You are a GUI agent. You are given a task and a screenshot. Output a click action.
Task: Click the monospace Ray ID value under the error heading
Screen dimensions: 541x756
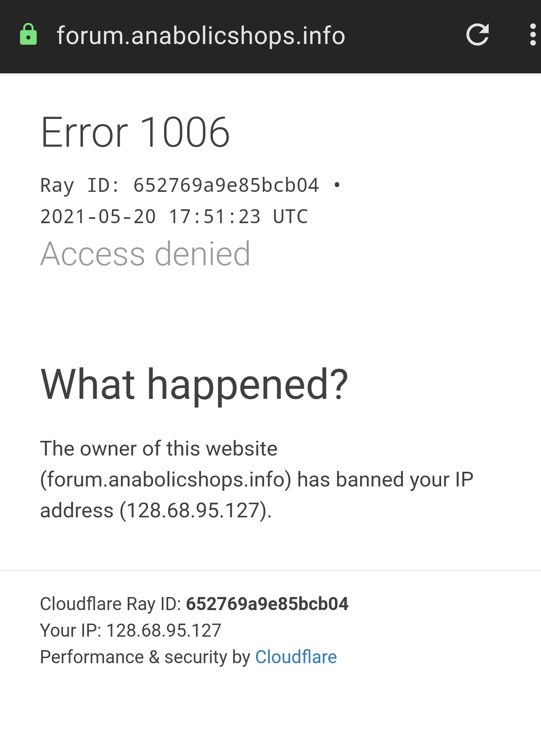[x=226, y=186]
